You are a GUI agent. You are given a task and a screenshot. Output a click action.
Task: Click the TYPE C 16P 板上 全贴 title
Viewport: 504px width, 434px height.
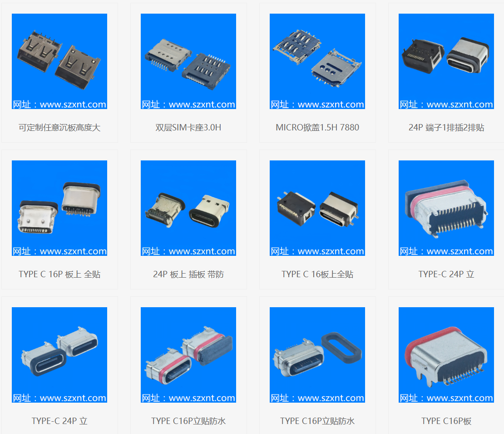click(x=59, y=274)
